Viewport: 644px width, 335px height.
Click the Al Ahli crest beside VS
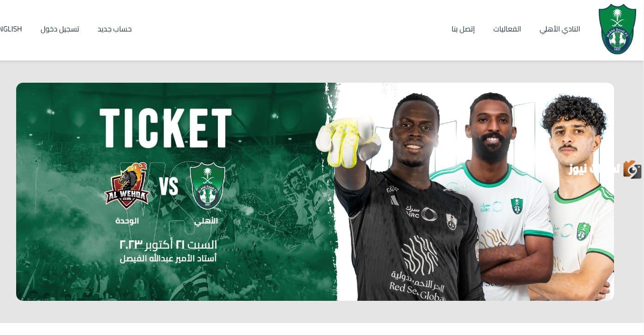[x=207, y=185]
